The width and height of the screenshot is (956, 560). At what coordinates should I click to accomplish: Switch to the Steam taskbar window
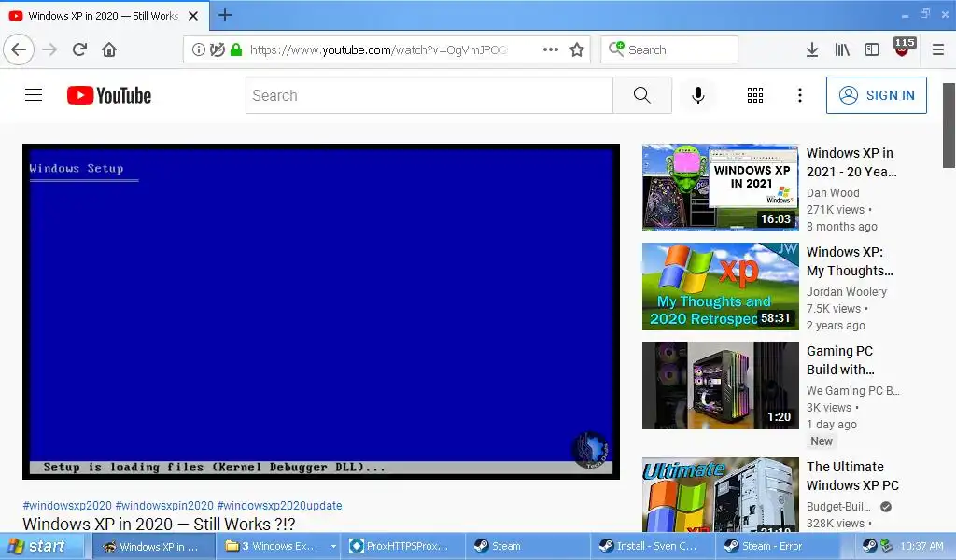pyautogui.click(x=528, y=546)
